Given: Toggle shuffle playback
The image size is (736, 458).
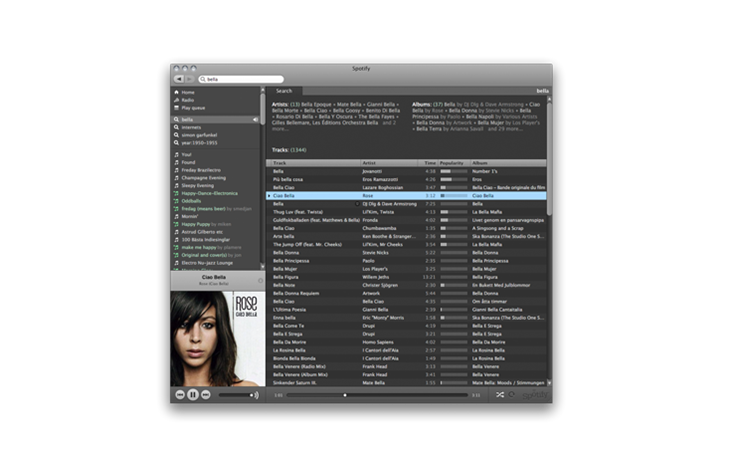Looking at the screenshot, I should pyautogui.click(x=500, y=395).
